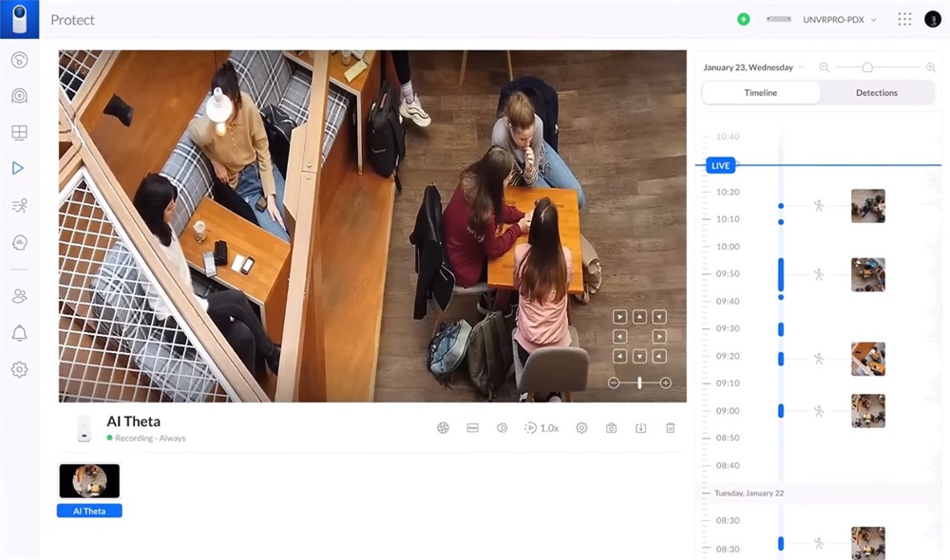Open the 1.0x playback speed menu

coord(541,428)
